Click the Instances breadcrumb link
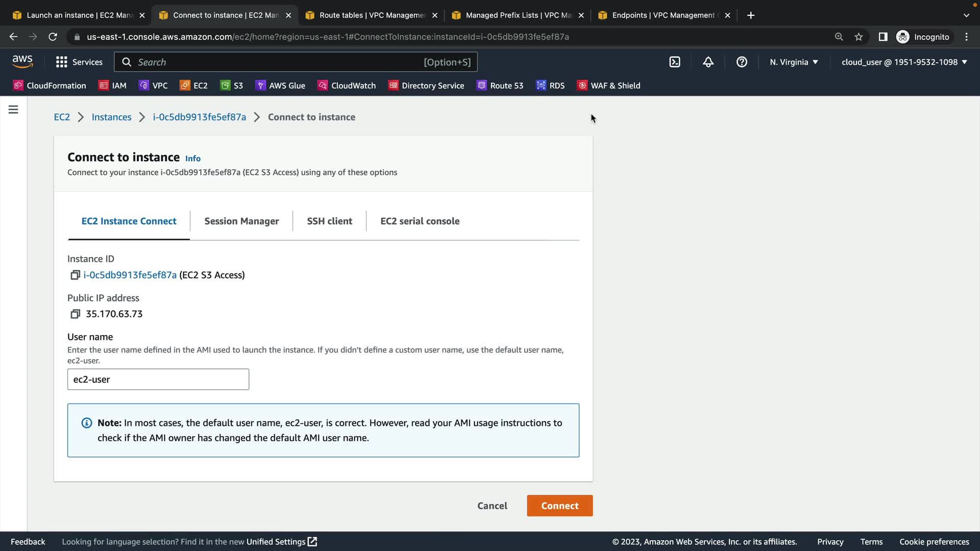This screenshot has width=980, height=551. [111, 117]
